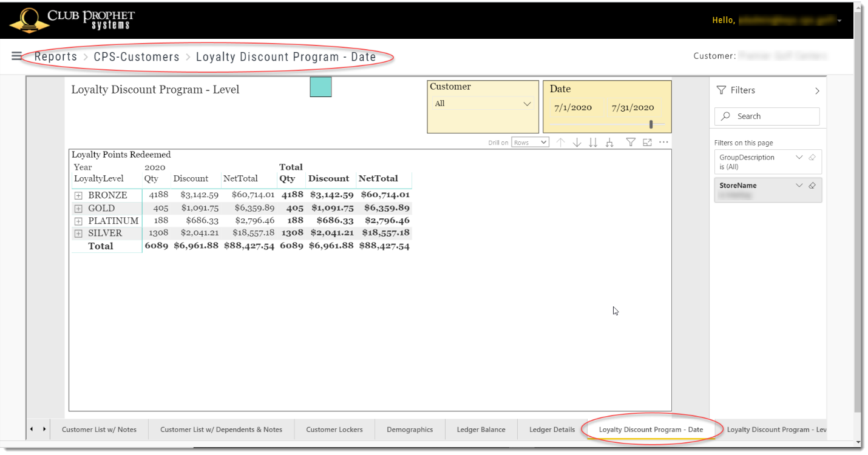Clear the GroupDescription filter eraser
The height and width of the screenshot is (455, 868).
812,157
